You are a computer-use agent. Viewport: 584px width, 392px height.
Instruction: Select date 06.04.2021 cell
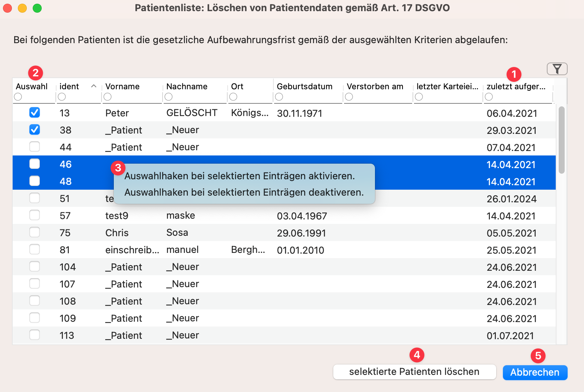(512, 113)
